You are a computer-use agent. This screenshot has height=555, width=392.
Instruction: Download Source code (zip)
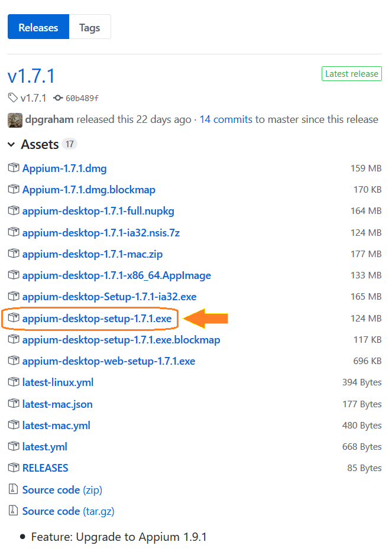click(x=62, y=490)
